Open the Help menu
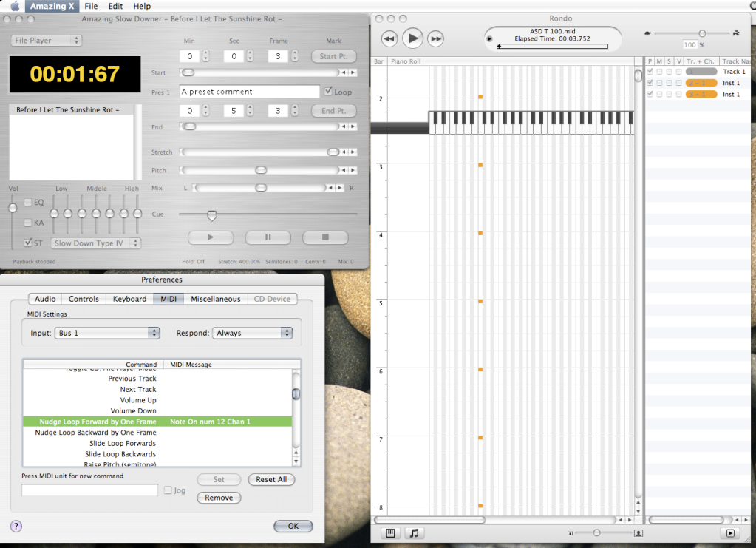 point(142,6)
